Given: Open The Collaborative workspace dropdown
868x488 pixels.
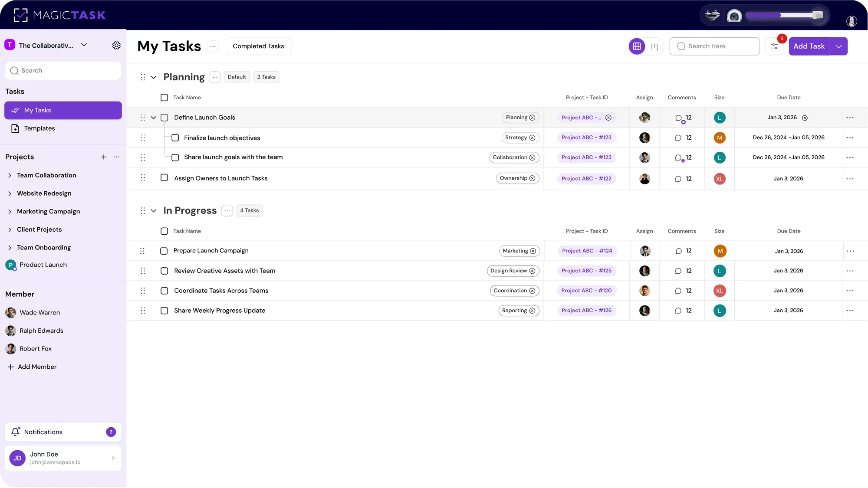Looking at the screenshot, I should pos(84,45).
